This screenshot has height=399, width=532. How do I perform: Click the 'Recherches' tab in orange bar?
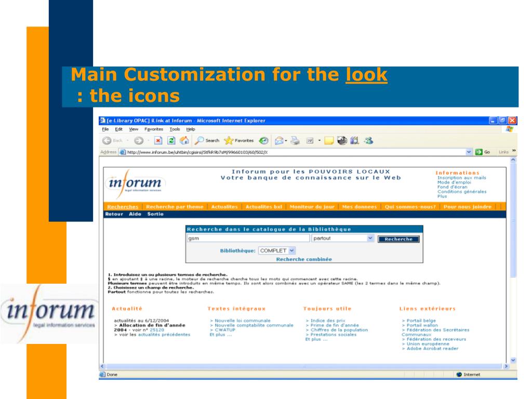[x=123, y=207]
